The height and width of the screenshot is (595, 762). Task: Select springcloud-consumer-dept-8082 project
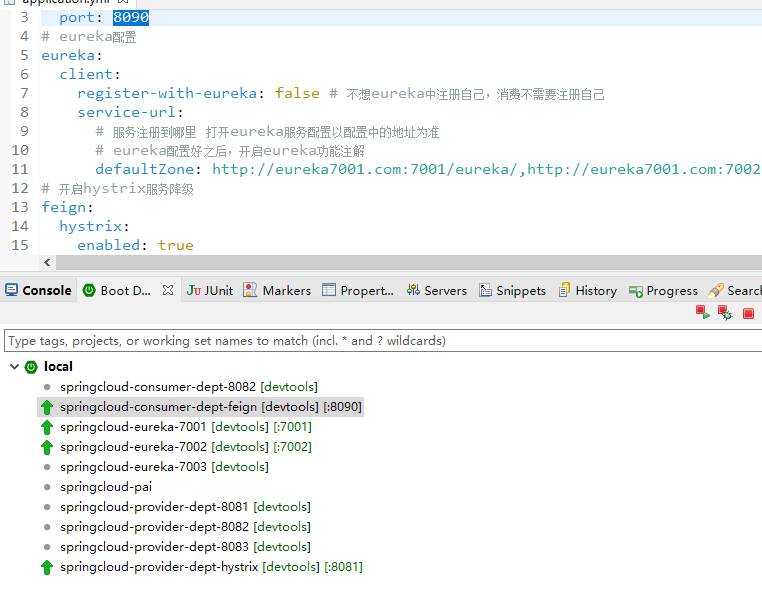point(189,387)
